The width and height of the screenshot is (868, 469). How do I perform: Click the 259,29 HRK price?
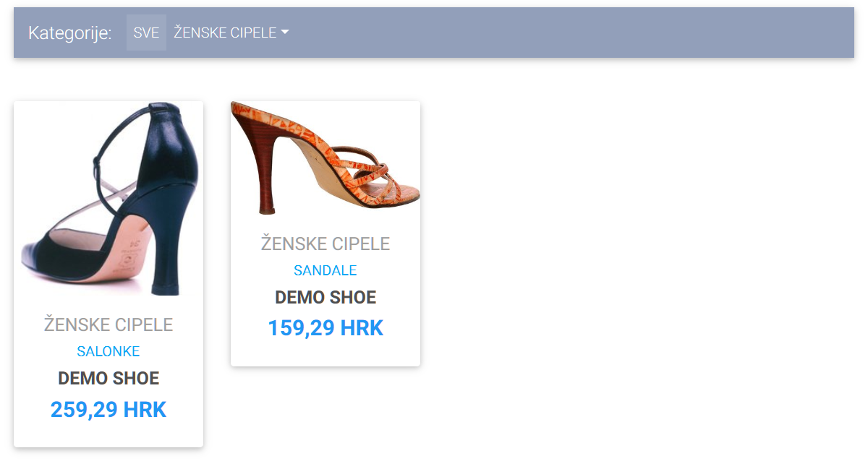[x=109, y=410]
